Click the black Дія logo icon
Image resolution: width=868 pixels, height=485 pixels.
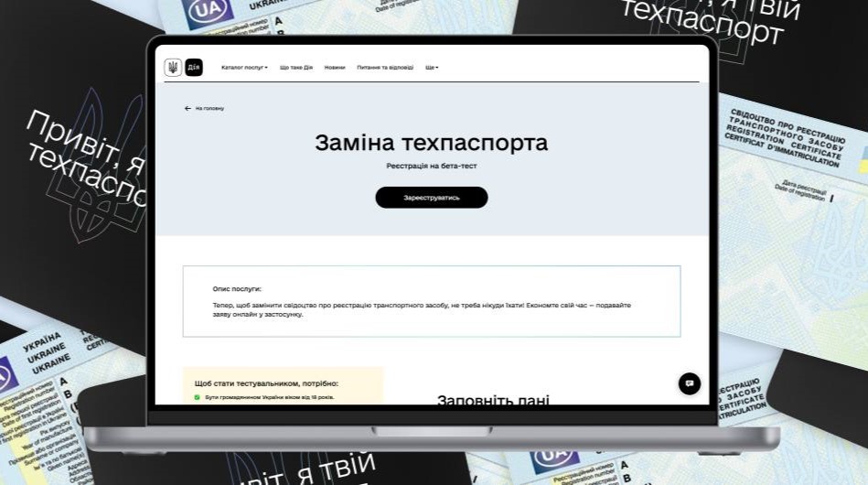click(194, 68)
